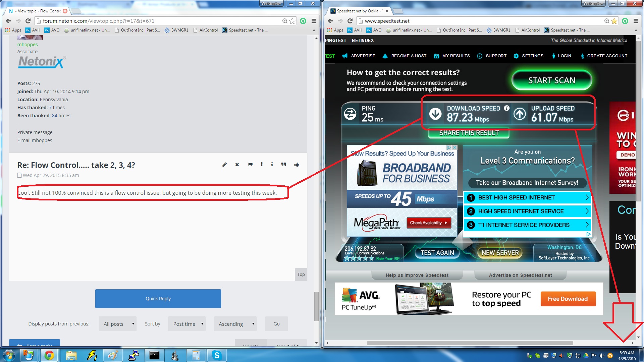Close the Speedtest browser tab
Screen dimensions: 644x362
point(387,11)
